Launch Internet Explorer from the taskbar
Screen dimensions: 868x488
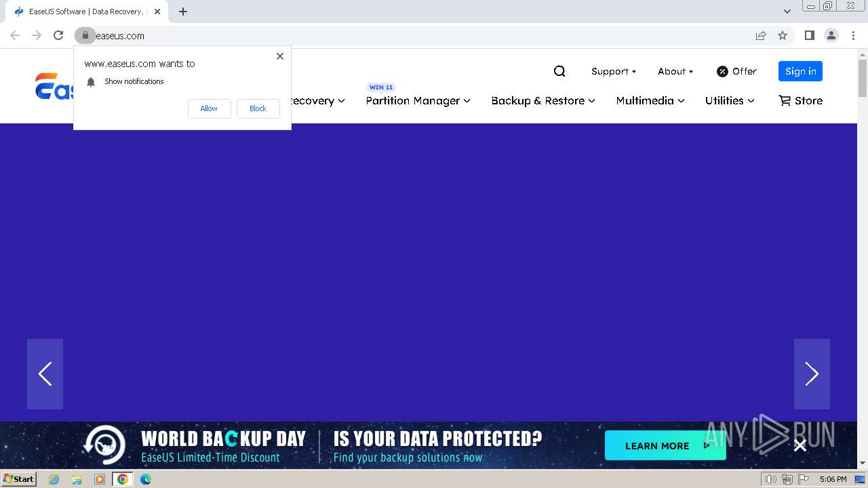click(x=54, y=479)
